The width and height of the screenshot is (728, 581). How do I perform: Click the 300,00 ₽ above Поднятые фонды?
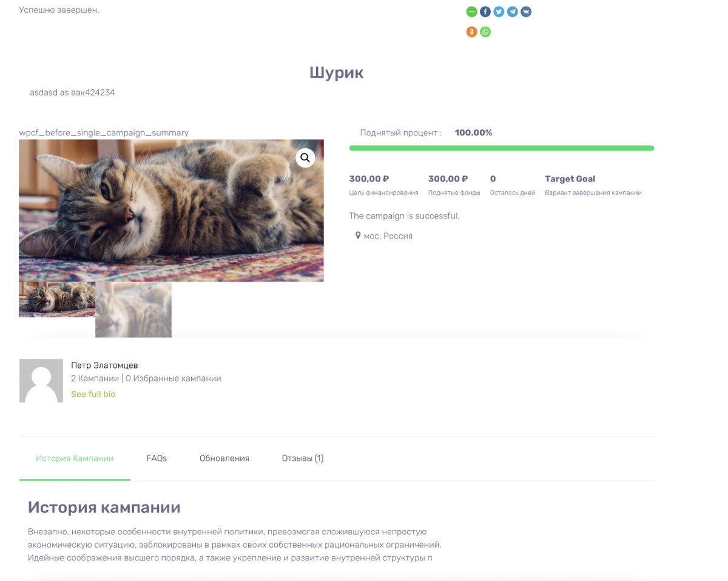448,179
